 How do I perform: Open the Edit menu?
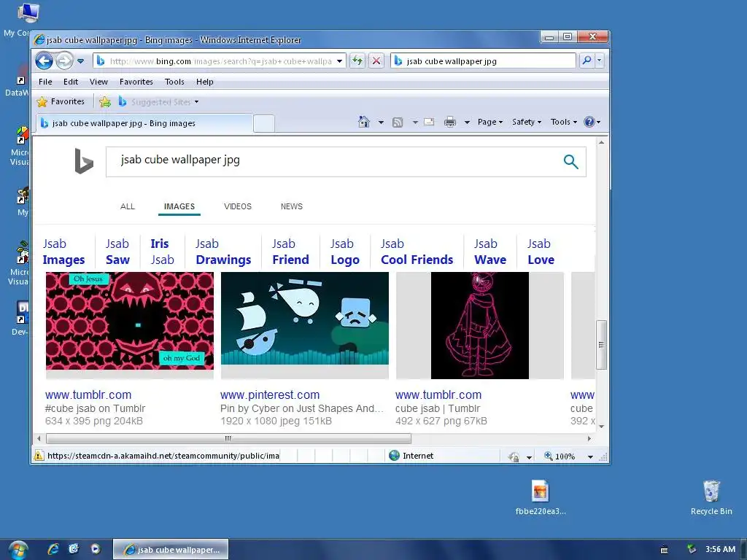point(71,82)
